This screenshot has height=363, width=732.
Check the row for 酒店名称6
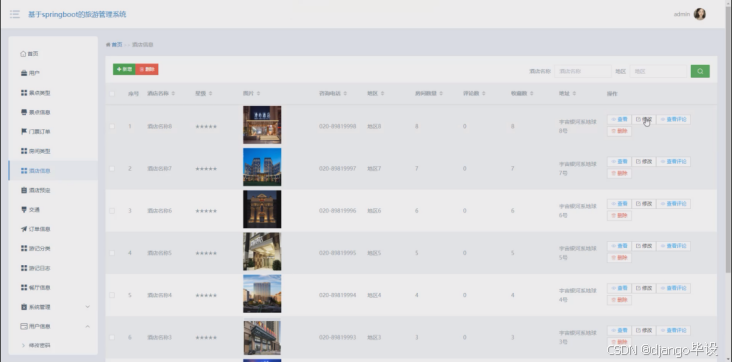112,211
